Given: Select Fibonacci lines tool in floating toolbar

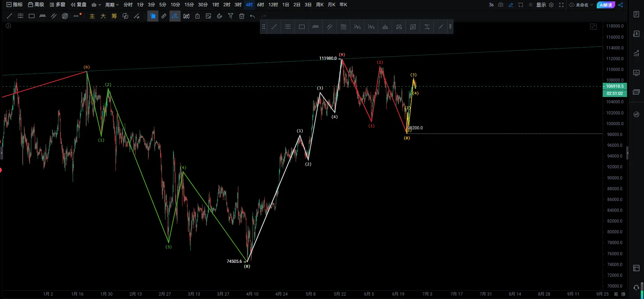Looking at the screenshot, I should [344, 27].
